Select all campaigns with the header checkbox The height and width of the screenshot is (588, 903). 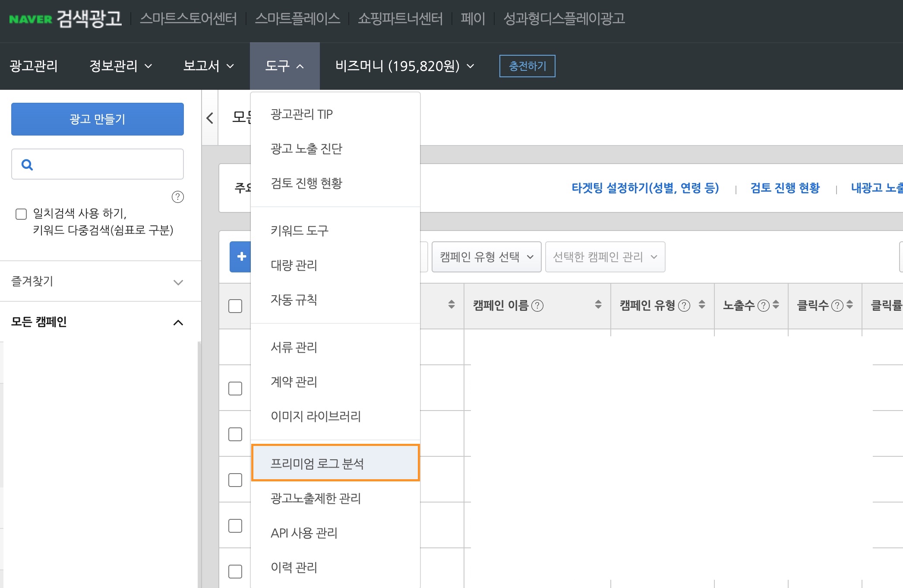235,306
